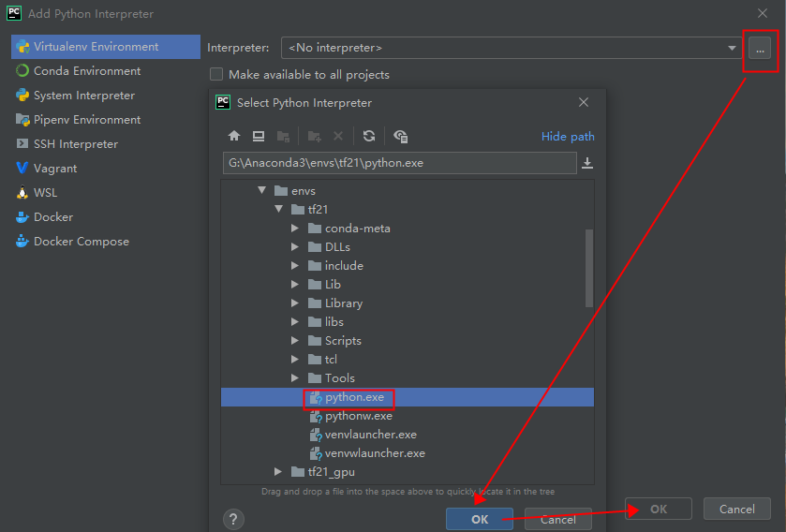The width and height of the screenshot is (786, 532).
Task: Expand the Lib folder
Action: tap(295, 284)
